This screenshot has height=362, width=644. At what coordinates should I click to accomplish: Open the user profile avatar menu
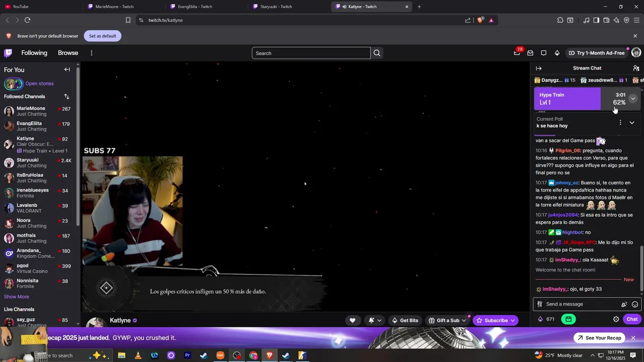pyautogui.click(x=636, y=53)
